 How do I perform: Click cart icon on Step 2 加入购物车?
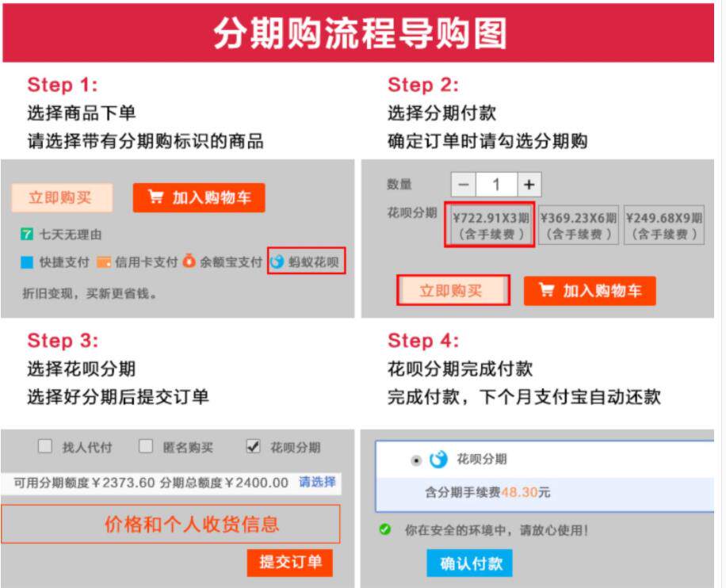click(x=546, y=290)
